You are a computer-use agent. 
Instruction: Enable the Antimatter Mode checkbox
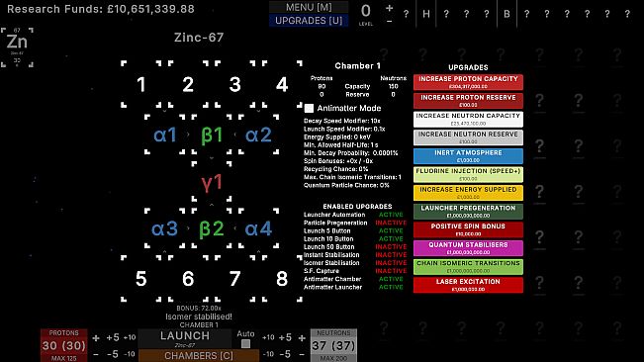[309, 109]
